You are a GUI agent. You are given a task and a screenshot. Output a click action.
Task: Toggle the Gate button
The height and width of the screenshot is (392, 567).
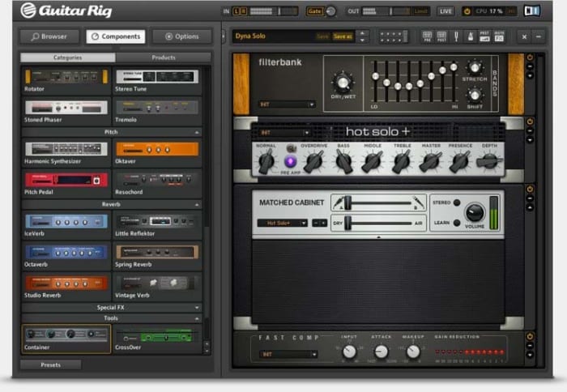314,11
